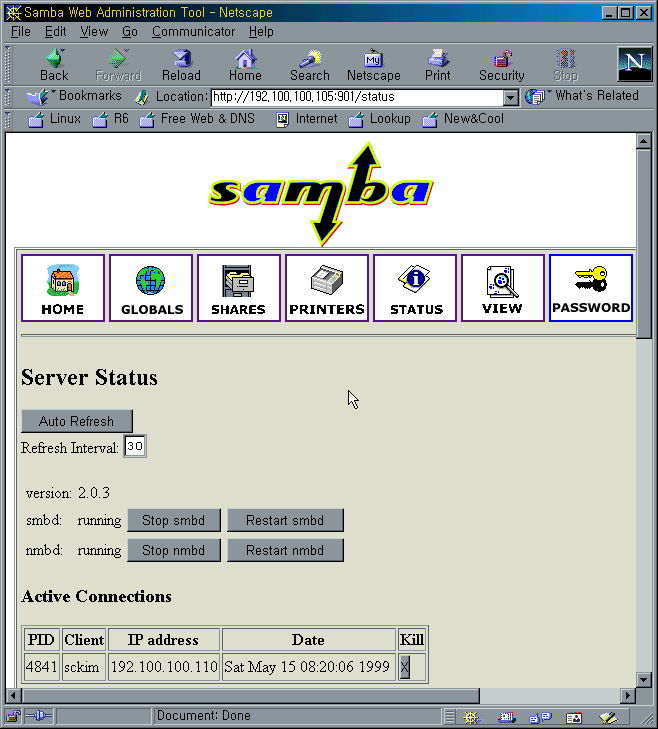The image size is (658, 729).
Task: Open the SHARES configuration icon
Action: click(239, 288)
